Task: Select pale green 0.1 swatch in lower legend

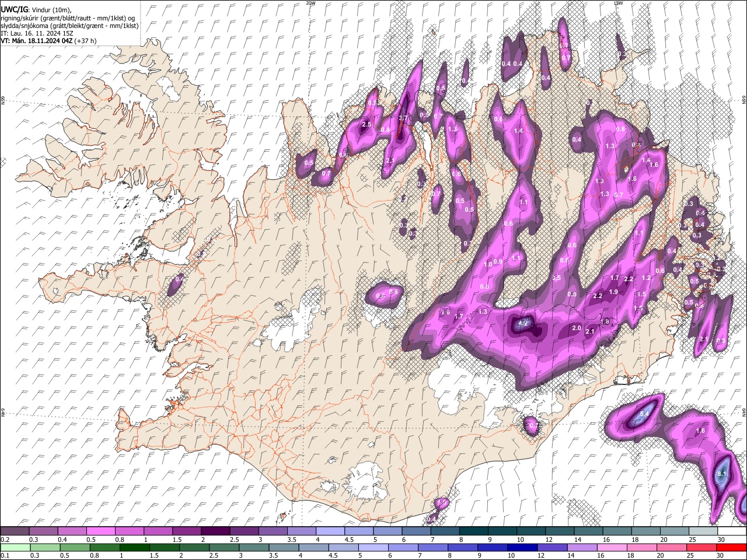Action: tap(15, 547)
